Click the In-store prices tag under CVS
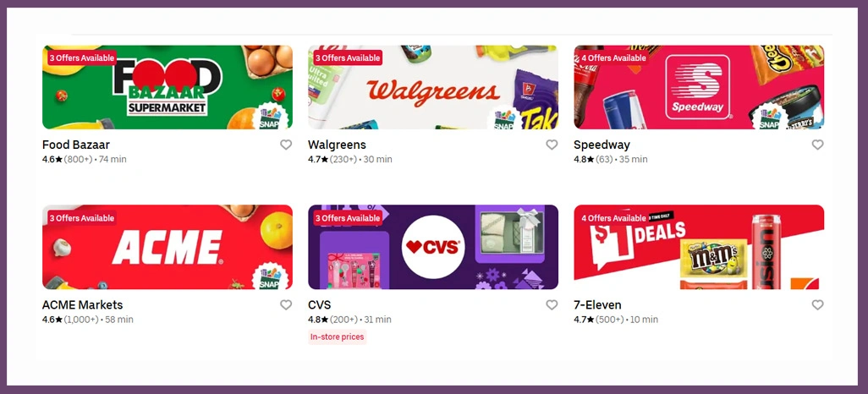The height and width of the screenshot is (394, 868). coord(337,337)
